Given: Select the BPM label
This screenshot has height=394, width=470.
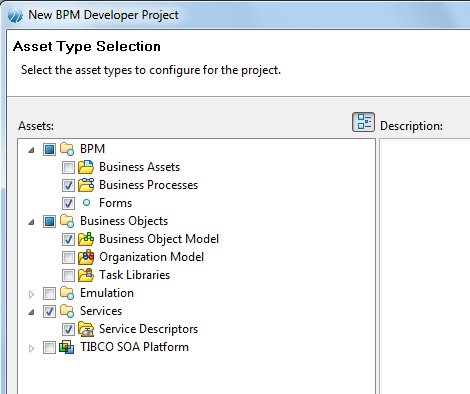Looking at the screenshot, I should (x=92, y=149).
